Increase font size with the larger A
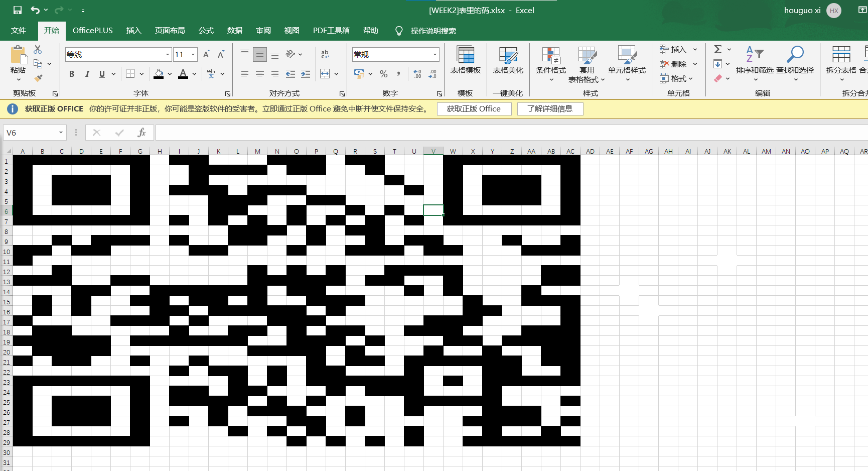Screen dimensions: 868x471 tap(206, 54)
